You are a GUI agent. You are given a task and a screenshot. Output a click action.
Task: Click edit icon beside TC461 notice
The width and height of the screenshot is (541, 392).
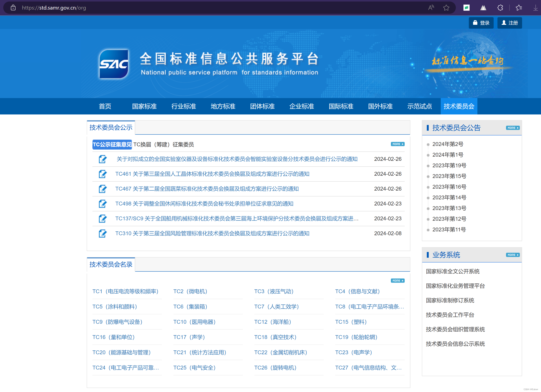(103, 174)
